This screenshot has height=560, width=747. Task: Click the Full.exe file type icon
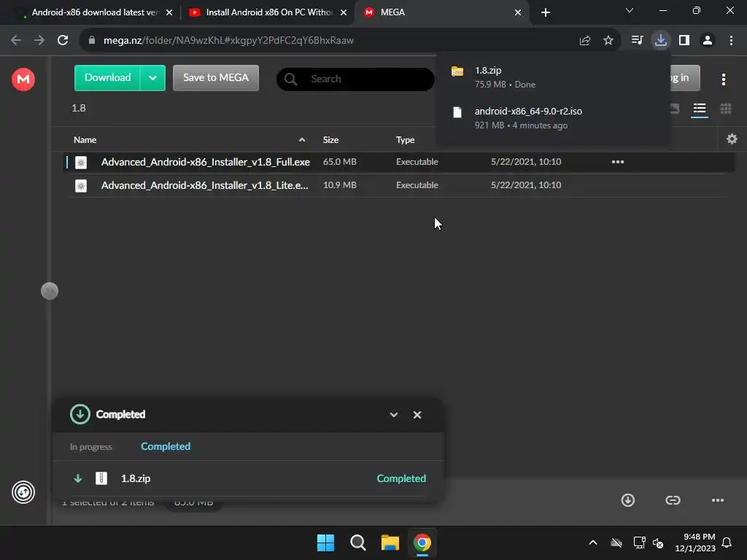(81, 163)
